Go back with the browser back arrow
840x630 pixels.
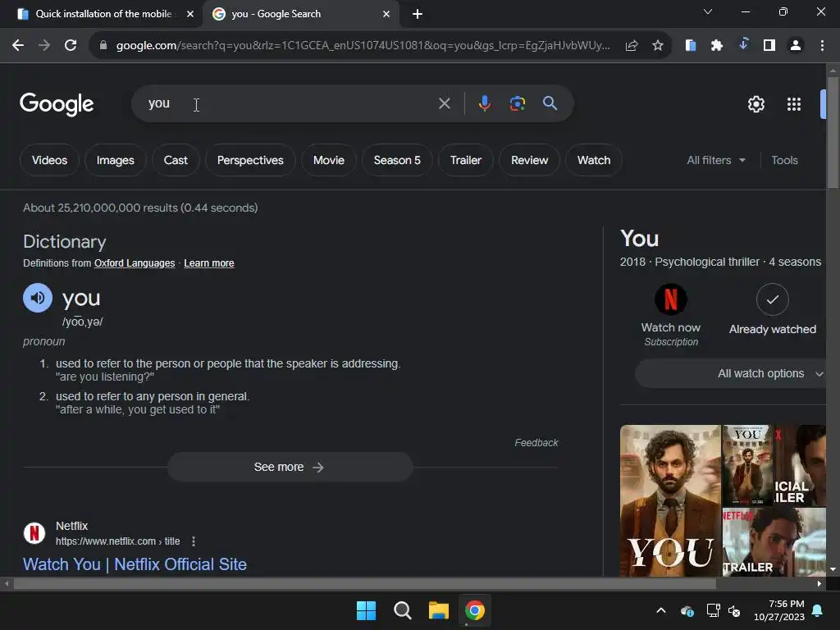click(x=18, y=46)
